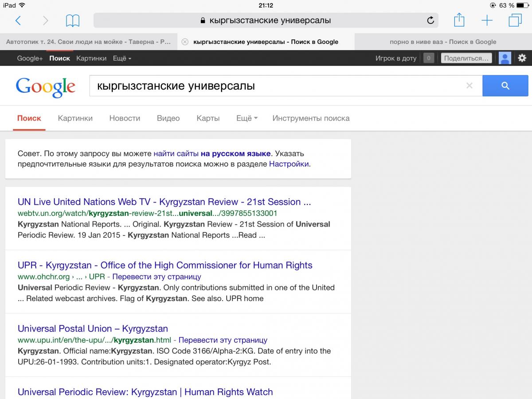This screenshot has height=399, width=532.
Task: Open Google+ in the black bar
Action: click(x=30, y=58)
